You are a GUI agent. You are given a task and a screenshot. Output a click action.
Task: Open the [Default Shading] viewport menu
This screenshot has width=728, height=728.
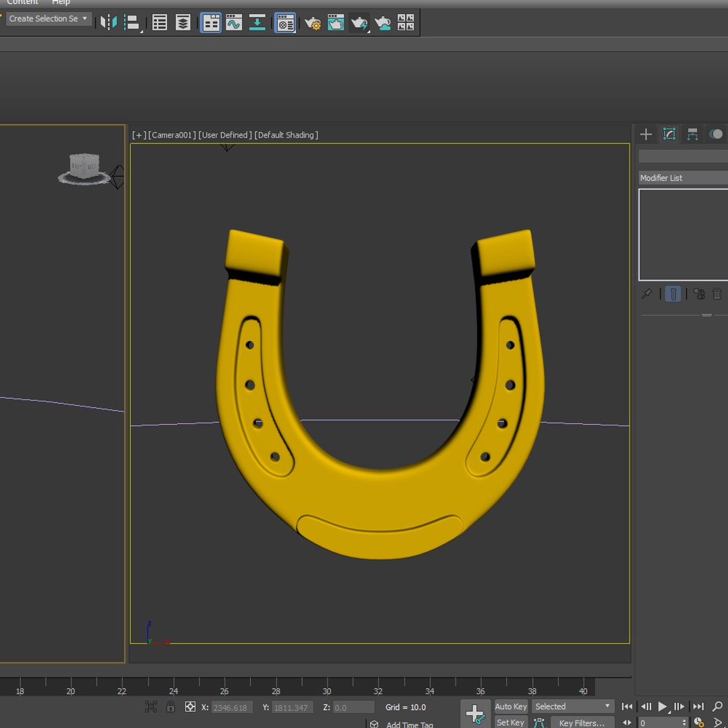286,135
